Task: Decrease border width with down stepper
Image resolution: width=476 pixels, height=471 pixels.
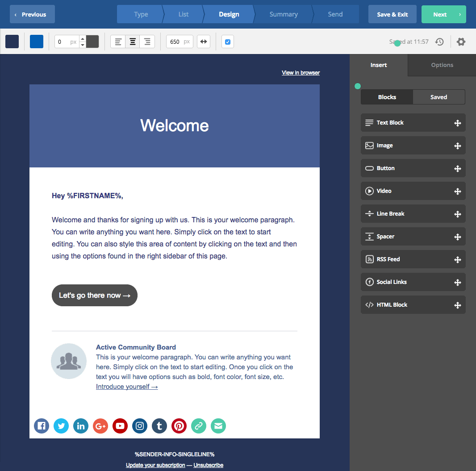Action: coord(83,45)
